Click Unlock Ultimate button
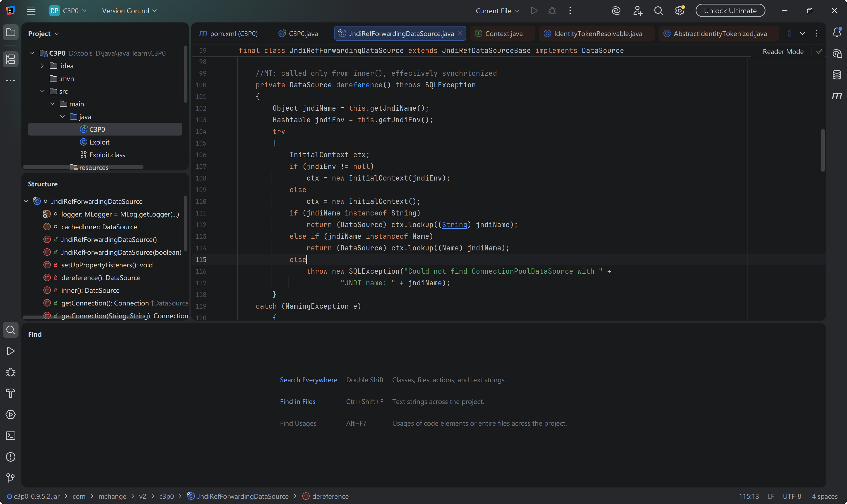Image resolution: width=847 pixels, height=504 pixels. (x=730, y=11)
